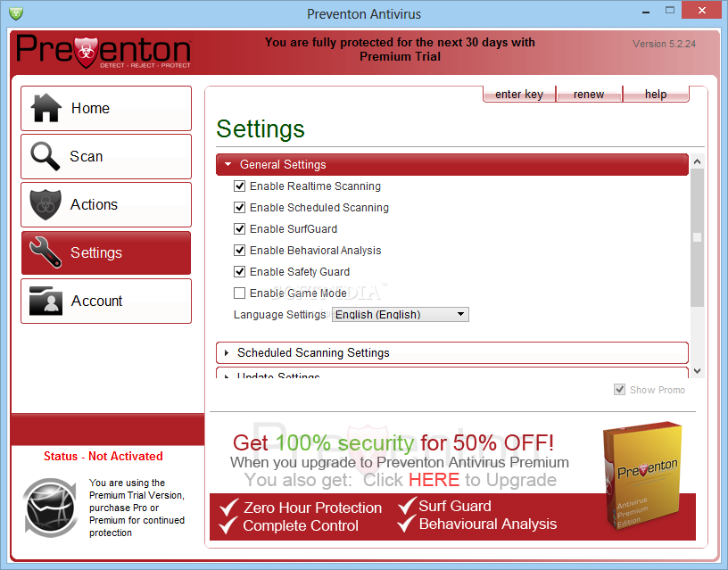The height and width of the screenshot is (570, 728).
Task: Check Enable Game Mode
Action: tap(240, 293)
